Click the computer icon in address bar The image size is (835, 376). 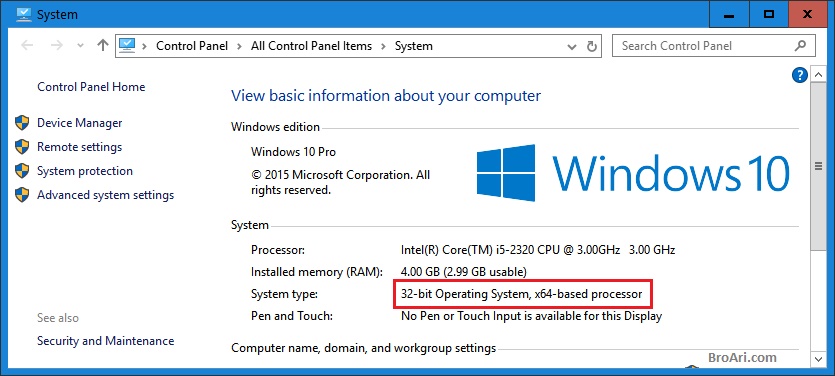click(127, 46)
